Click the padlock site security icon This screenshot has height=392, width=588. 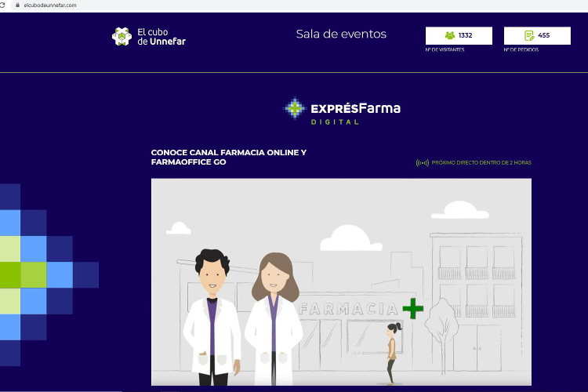pyautogui.click(x=17, y=5)
